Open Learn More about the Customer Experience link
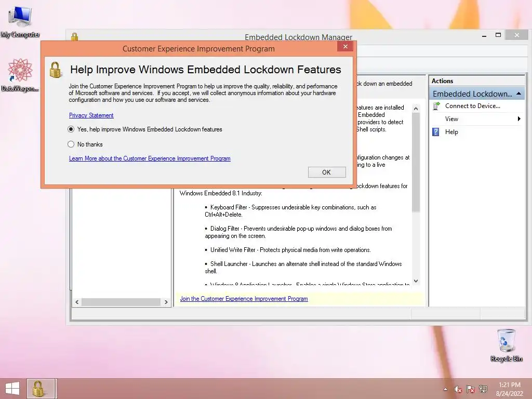Screen dimensions: 532x399 click(150, 158)
